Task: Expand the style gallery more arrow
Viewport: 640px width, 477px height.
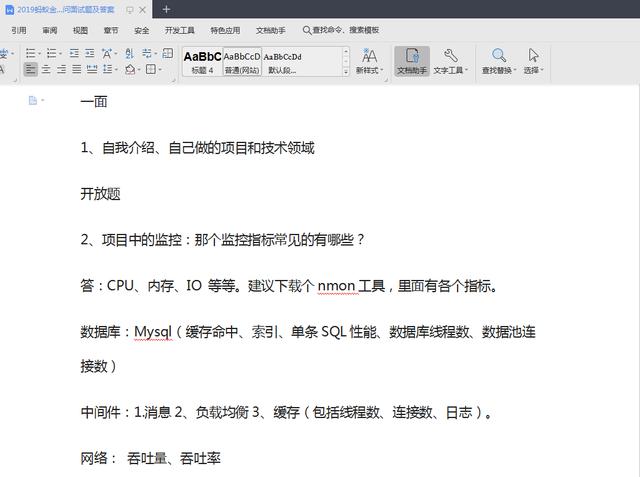Action: (346, 71)
